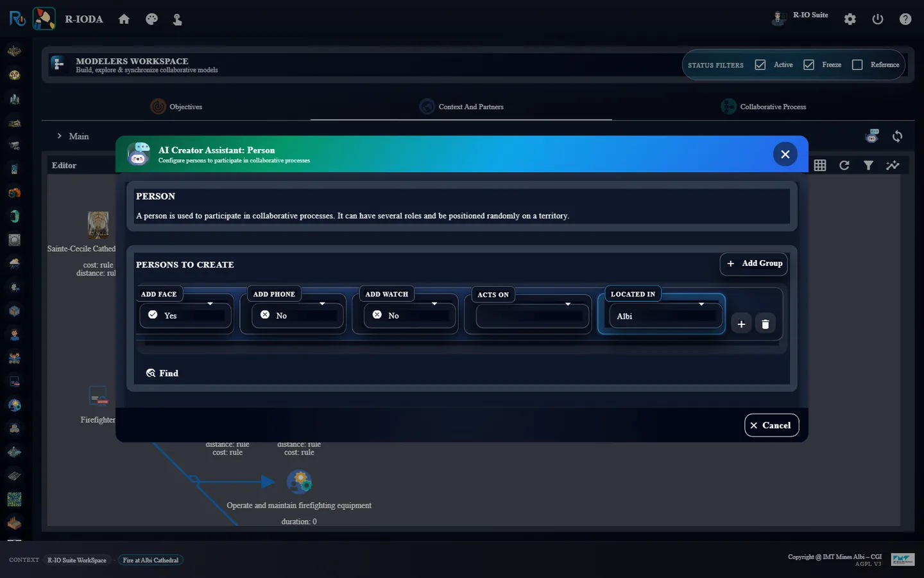Open the settings gear in top bar
This screenshot has height=578, width=924.
click(x=850, y=19)
